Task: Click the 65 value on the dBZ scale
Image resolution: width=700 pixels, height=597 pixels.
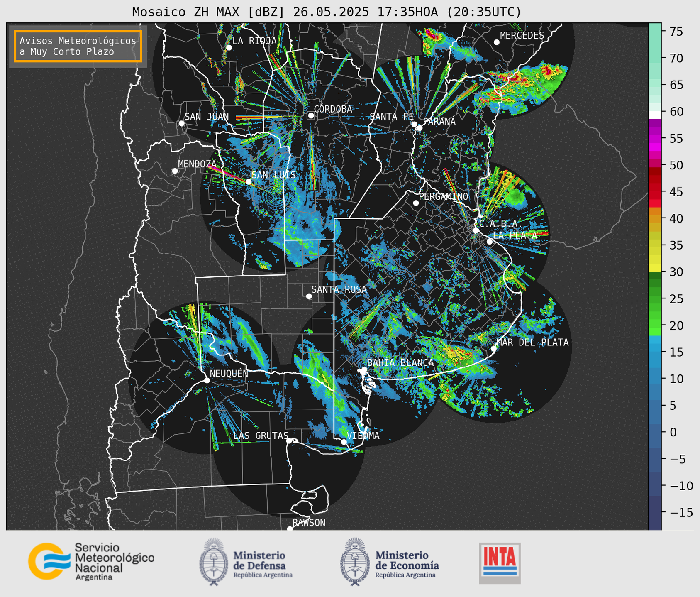Action: 677,85
